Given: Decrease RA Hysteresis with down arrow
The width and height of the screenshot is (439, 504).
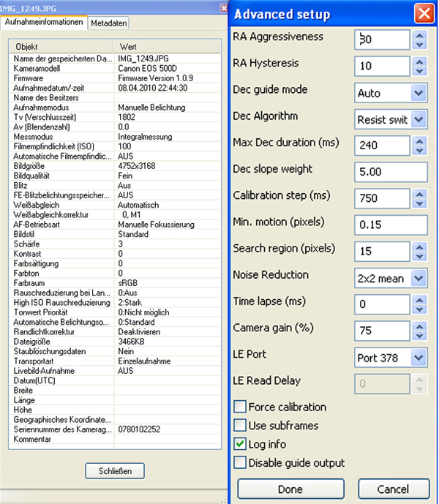Looking at the screenshot, I should click(x=419, y=71).
